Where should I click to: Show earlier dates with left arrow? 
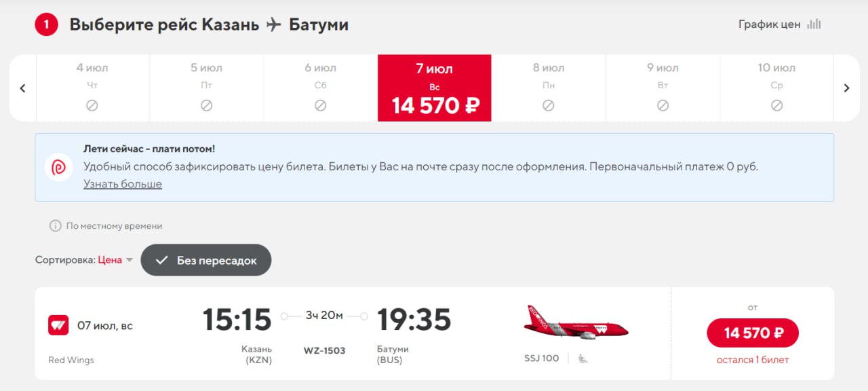click(22, 88)
